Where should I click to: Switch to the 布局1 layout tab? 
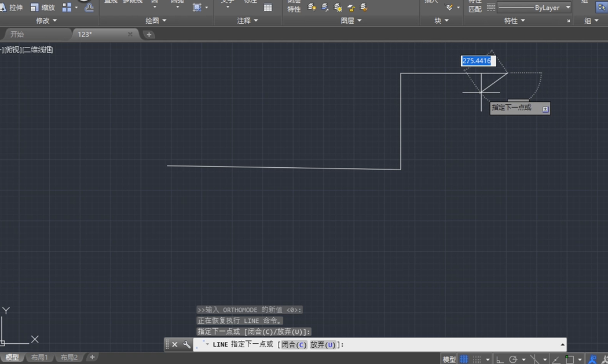point(39,358)
